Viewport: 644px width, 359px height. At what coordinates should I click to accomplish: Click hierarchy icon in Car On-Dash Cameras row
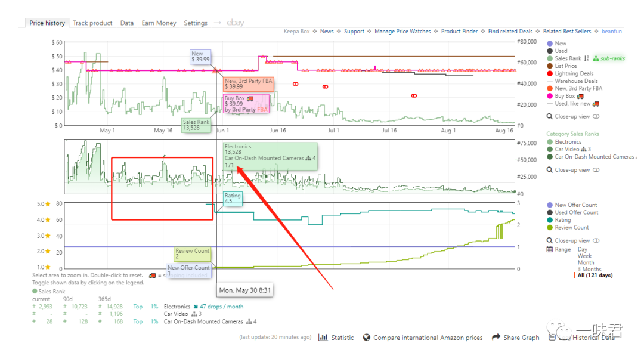(249, 321)
